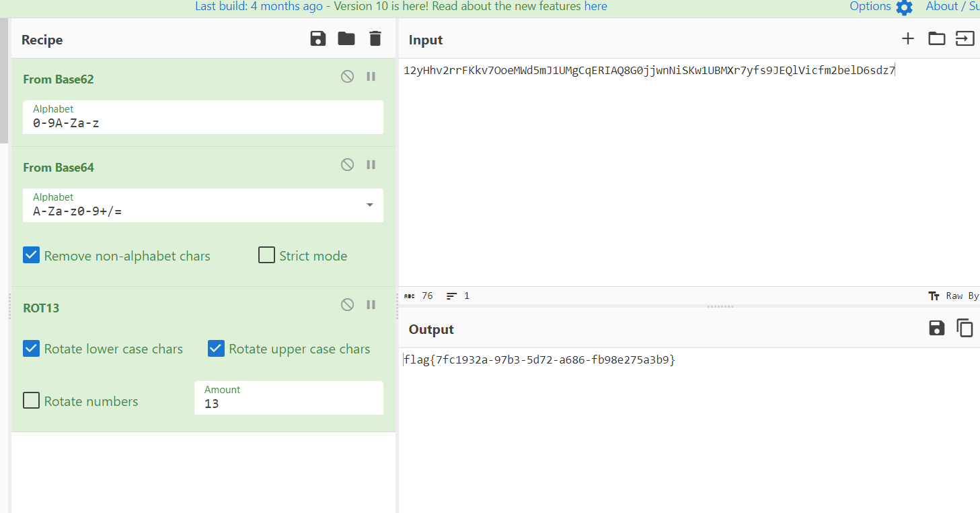Save the current recipe
This screenshot has height=513, width=980.
click(318, 39)
